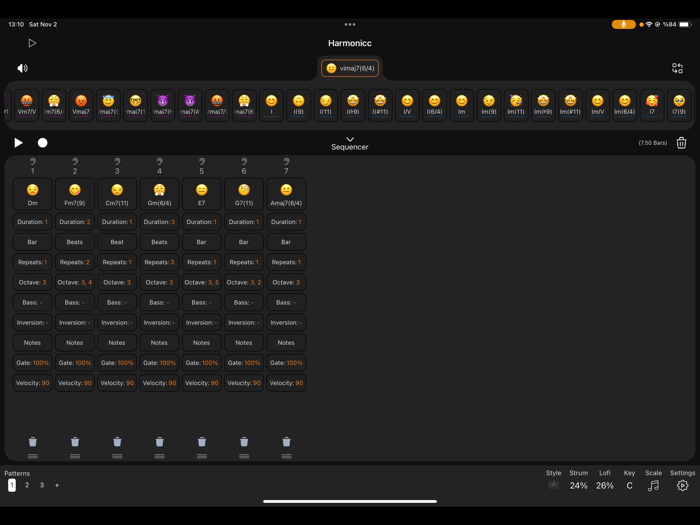This screenshot has width=700, height=525.
Task: Delete step 2 with its trash icon
Action: [x=75, y=442]
